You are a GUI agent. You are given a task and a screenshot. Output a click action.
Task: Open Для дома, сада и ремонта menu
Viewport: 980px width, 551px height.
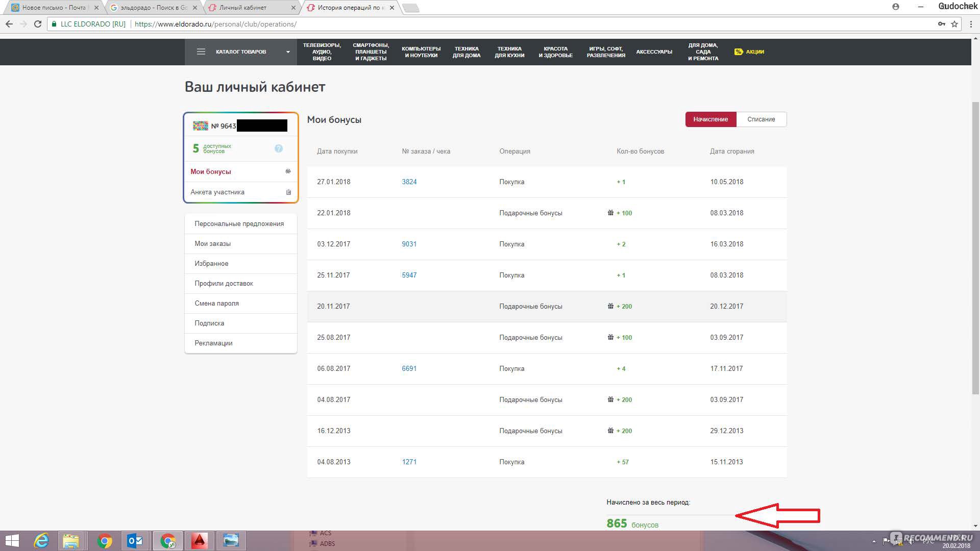pyautogui.click(x=703, y=52)
